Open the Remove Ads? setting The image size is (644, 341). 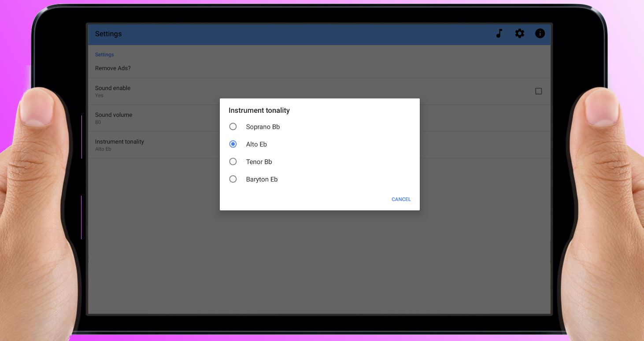click(x=319, y=68)
